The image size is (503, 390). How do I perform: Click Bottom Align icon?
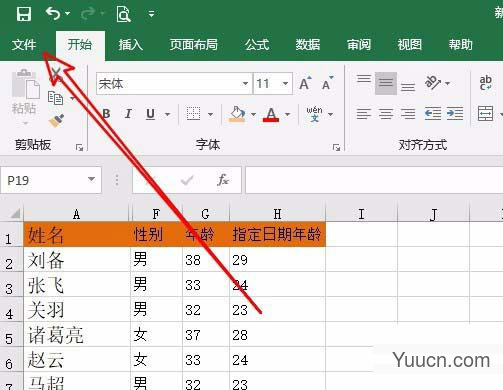408,87
